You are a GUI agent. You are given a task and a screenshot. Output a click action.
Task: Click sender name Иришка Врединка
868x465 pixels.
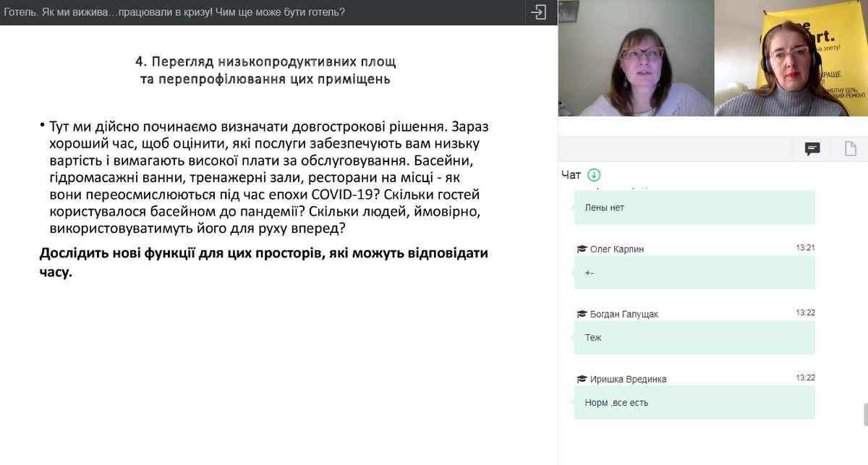pyautogui.click(x=628, y=379)
